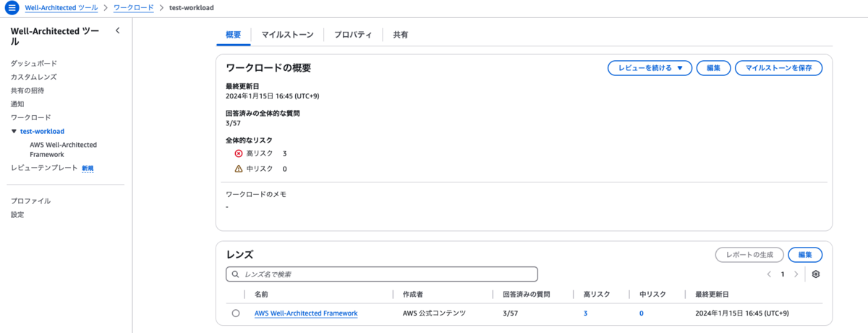Click the medium risk count 0 link in lens row
Image resolution: width=868 pixels, height=333 pixels.
click(x=642, y=313)
